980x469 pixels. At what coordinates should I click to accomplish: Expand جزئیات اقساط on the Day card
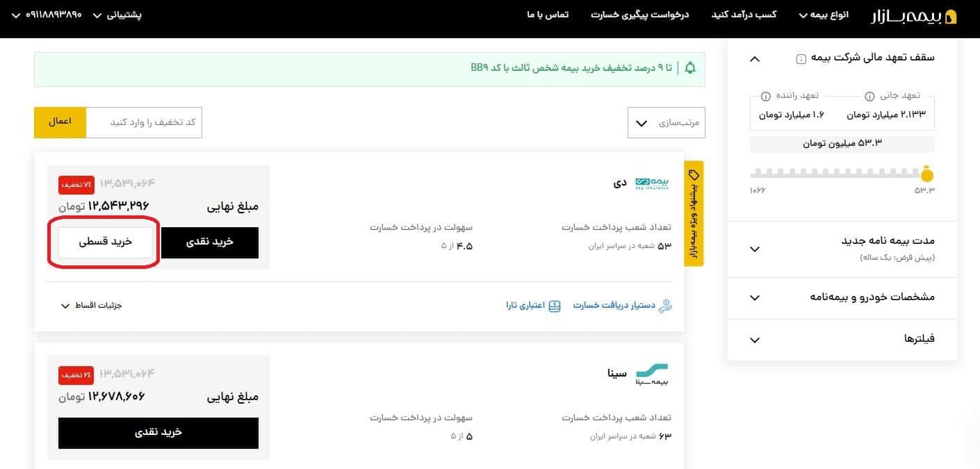tap(90, 305)
